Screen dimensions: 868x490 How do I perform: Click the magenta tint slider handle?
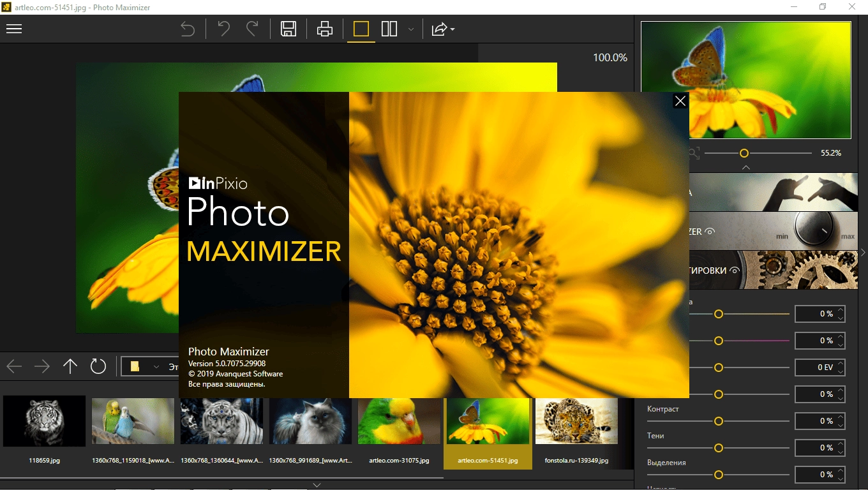point(719,341)
